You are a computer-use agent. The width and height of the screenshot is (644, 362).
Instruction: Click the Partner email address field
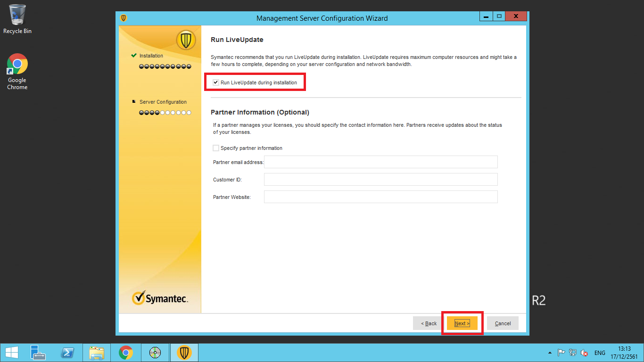pos(380,162)
